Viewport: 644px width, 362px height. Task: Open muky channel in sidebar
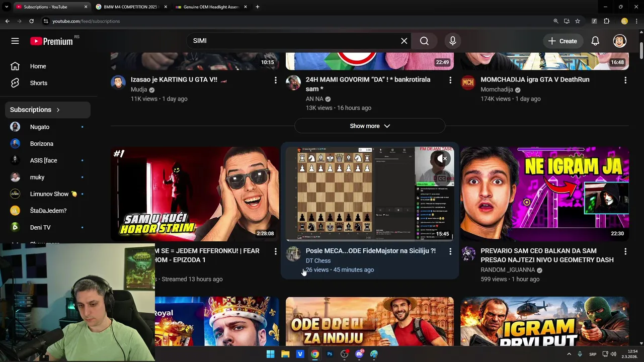pyautogui.click(x=49, y=177)
